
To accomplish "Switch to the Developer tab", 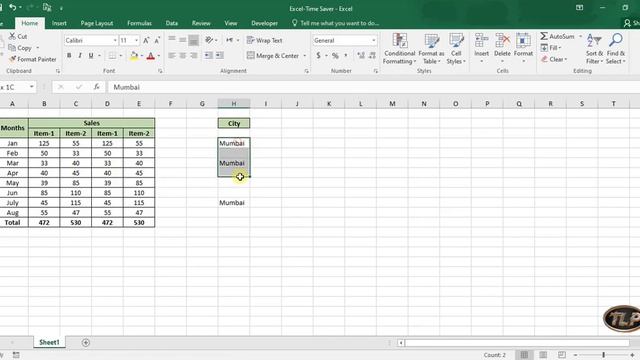I will click(264, 23).
